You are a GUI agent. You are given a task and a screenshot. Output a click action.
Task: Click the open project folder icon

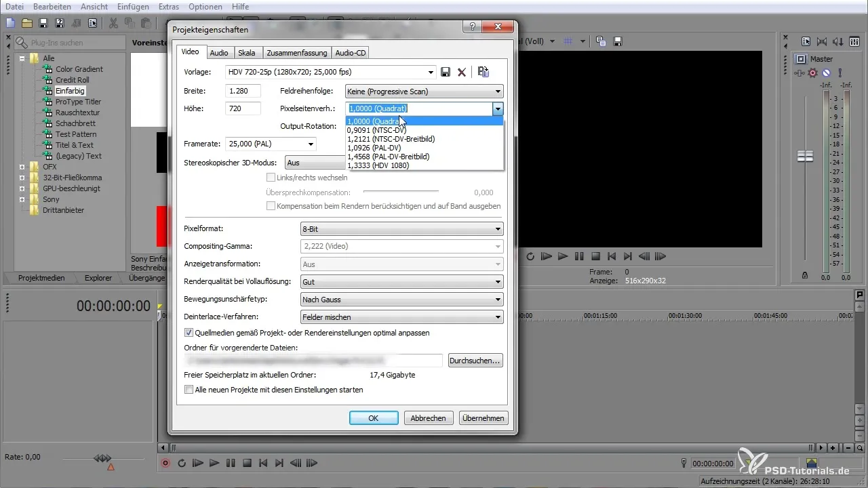point(27,23)
